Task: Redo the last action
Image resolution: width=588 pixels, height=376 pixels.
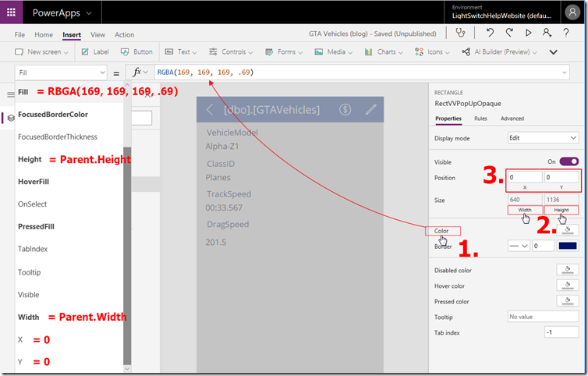Action: pyautogui.click(x=509, y=33)
